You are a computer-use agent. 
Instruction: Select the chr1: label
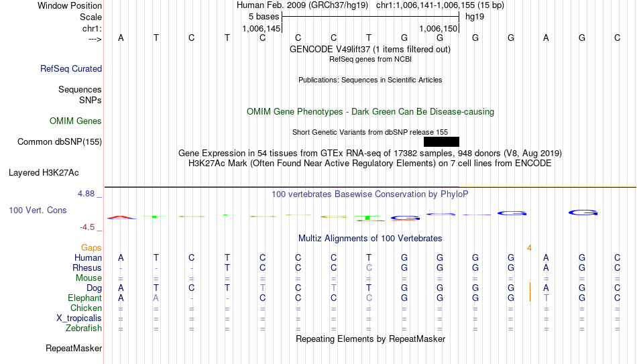92,28
